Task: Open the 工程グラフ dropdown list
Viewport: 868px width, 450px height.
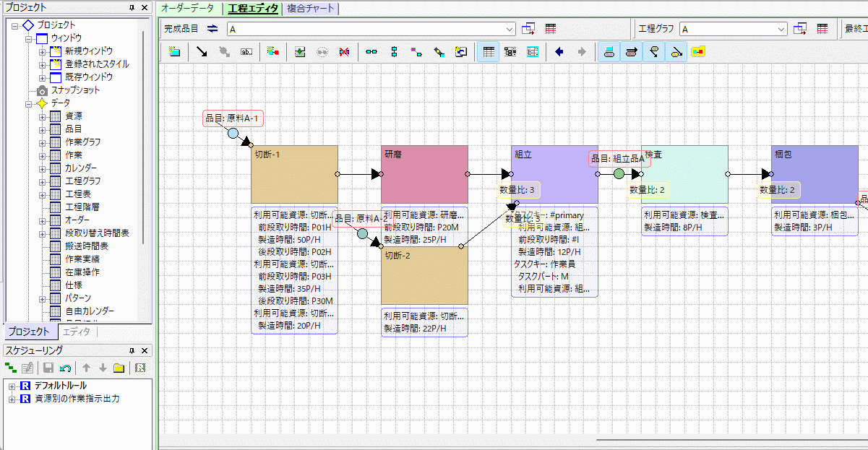Action: pos(781,29)
